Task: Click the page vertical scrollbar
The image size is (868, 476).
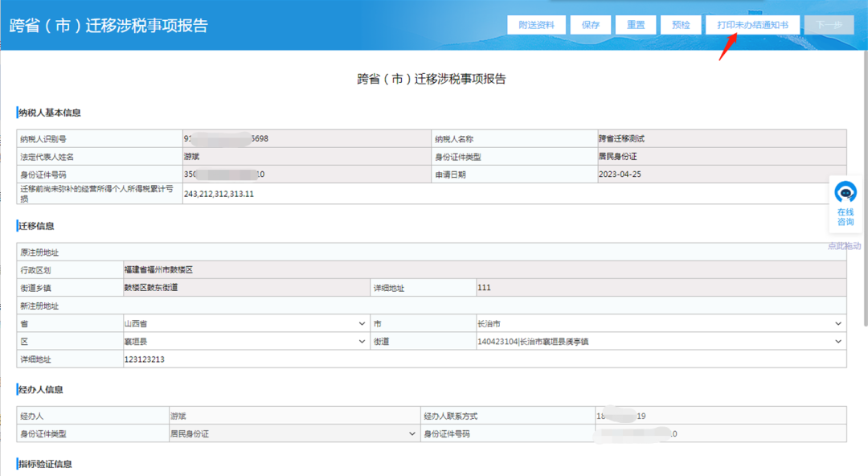Action: click(866, 188)
